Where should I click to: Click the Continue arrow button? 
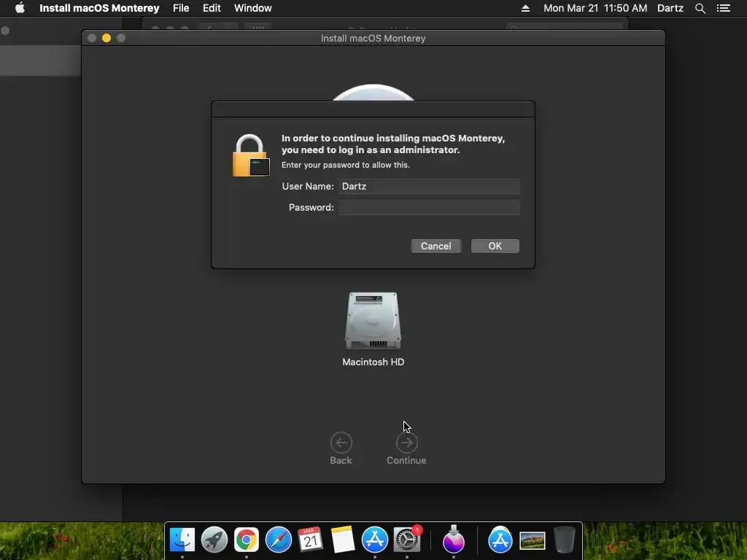pyautogui.click(x=406, y=443)
